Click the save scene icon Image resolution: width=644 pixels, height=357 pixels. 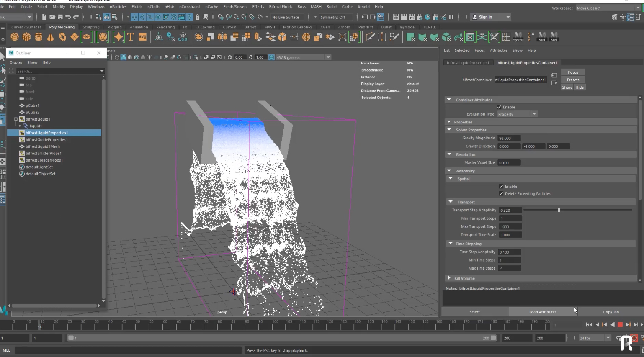[60, 17]
